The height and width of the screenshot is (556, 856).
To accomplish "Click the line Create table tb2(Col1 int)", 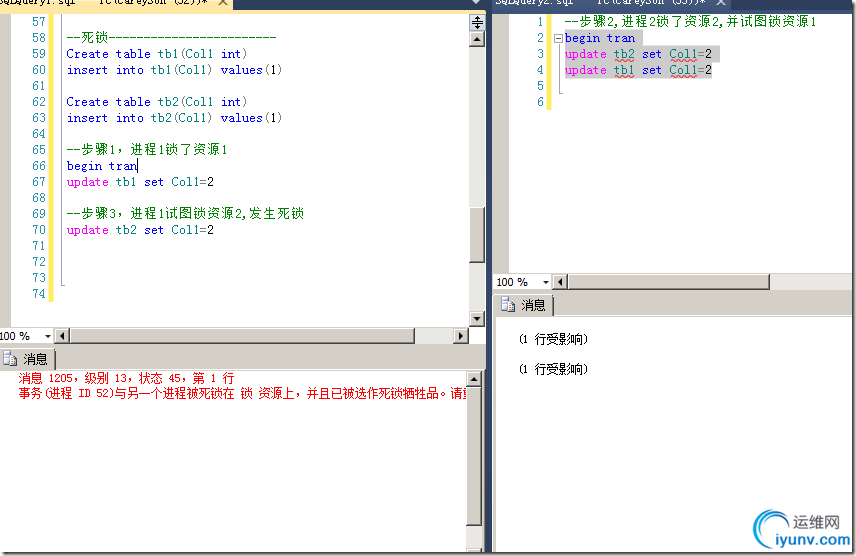I will pos(157,102).
